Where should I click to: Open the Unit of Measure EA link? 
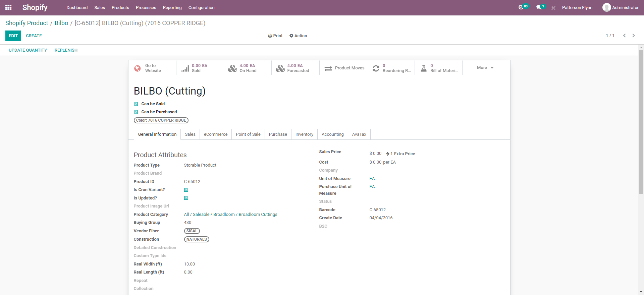pyautogui.click(x=372, y=179)
